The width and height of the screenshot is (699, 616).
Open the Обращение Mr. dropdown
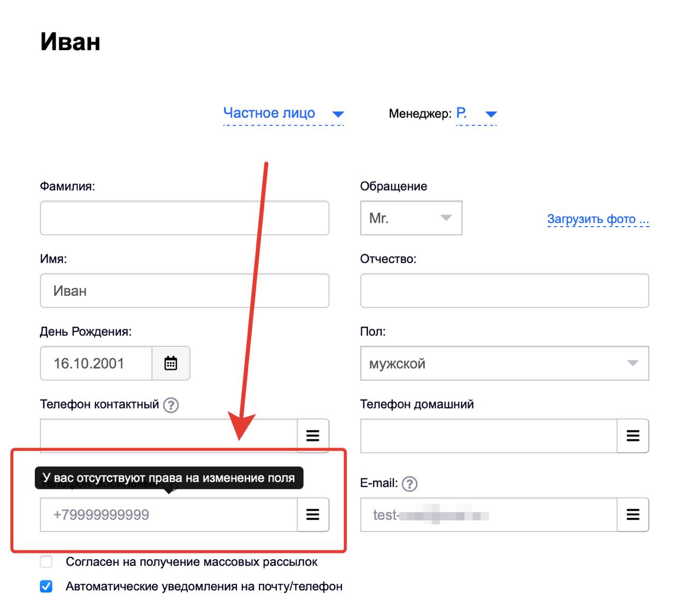411,218
